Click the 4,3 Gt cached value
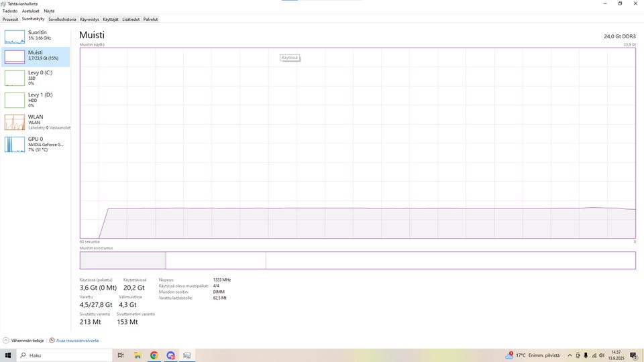This screenshot has width=644, height=362. pyautogui.click(x=127, y=304)
